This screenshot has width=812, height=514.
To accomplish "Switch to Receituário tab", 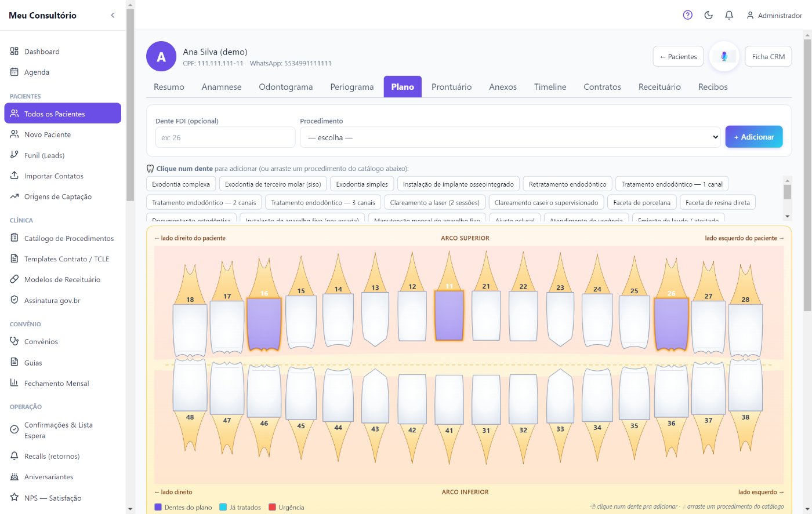I will pos(659,87).
